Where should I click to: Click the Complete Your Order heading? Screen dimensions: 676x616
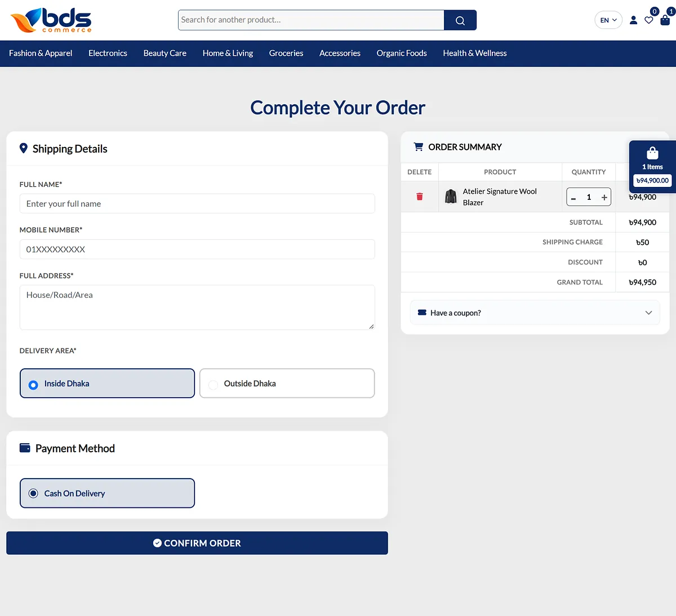(337, 108)
